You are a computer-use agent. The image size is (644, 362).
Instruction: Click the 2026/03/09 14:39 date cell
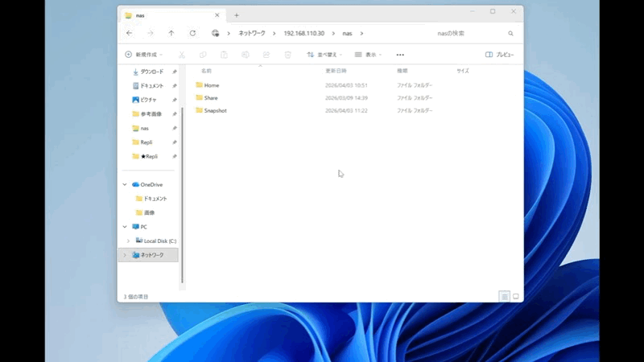click(346, 98)
